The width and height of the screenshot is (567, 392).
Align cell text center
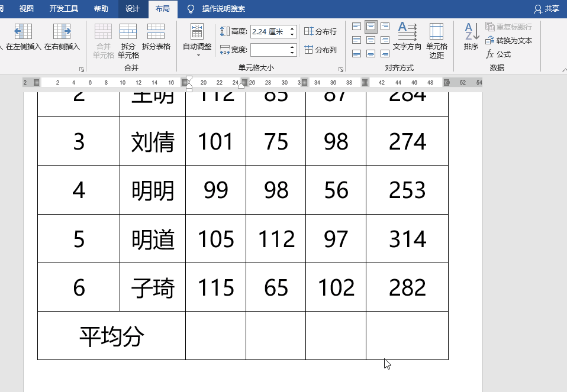pos(371,40)
